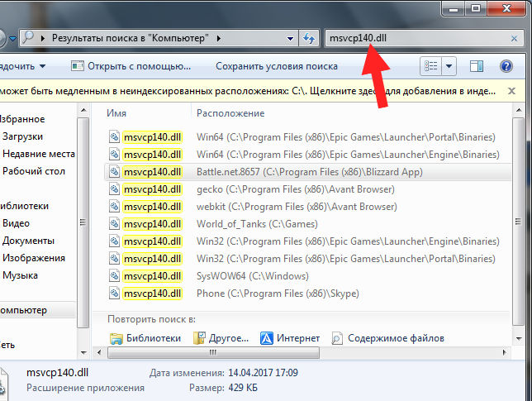Click the results vertical scrollbar thumb

click(x=519, y=222)
